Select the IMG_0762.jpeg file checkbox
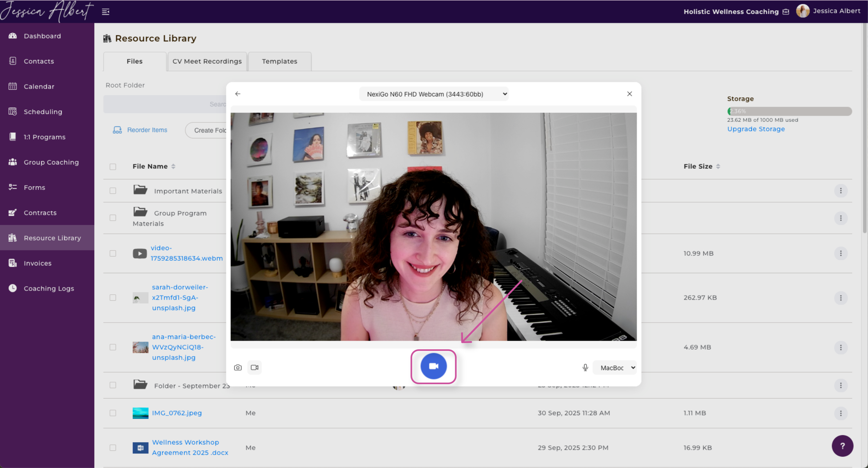 pos(113,413)
